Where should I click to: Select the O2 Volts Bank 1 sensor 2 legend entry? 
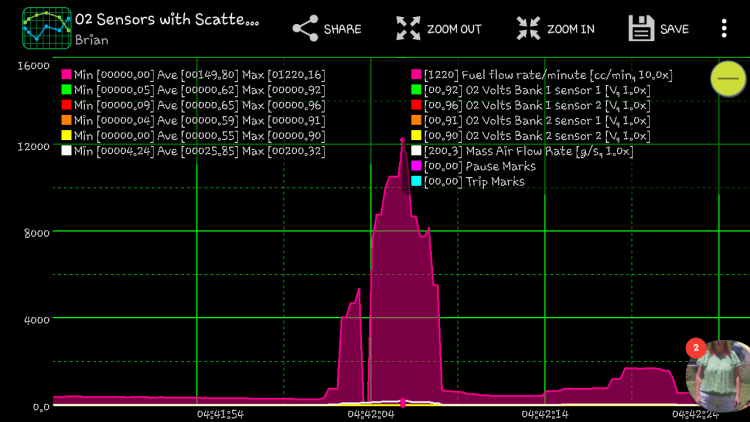pos(531,105)
